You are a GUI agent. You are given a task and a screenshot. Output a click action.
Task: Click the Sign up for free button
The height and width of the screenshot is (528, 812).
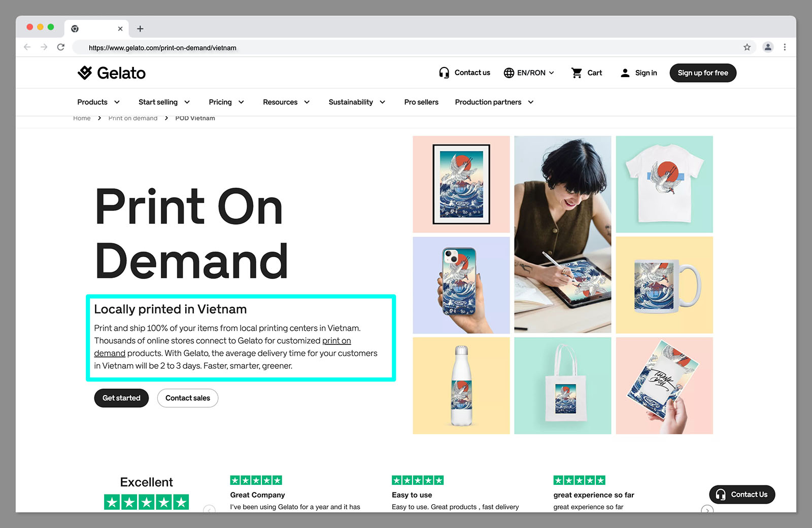702,73
